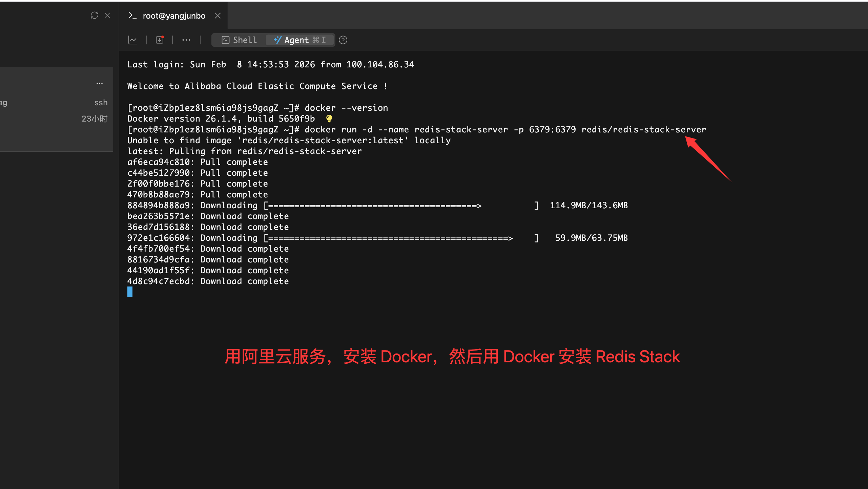Close the left sidebar panel
Image resolution: width=868 pixels, height=489 pixels.
(x=107, y=15)
